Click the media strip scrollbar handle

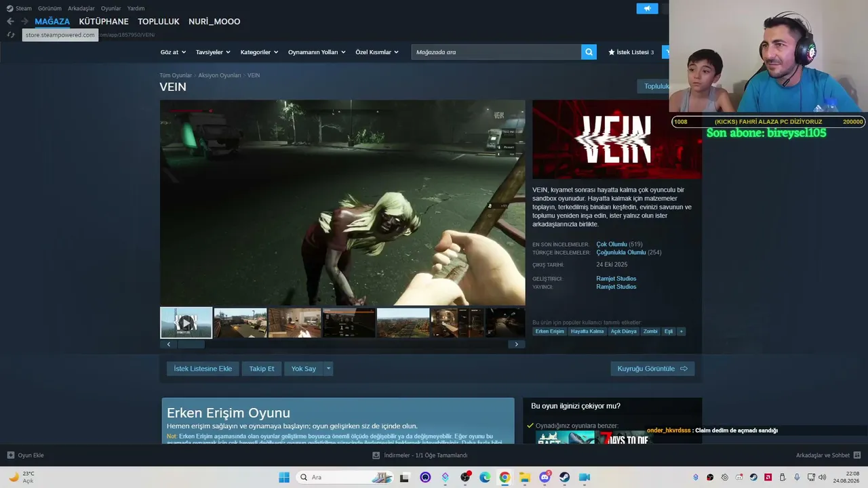point(191,344)
